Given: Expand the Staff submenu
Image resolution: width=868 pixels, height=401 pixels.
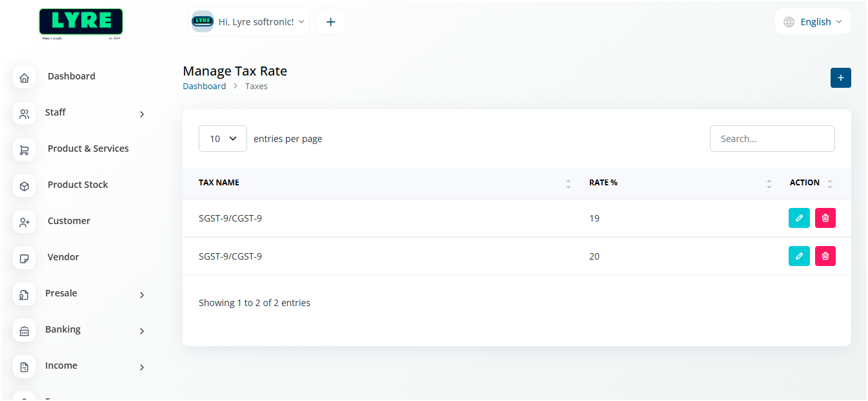Looking at the screenshot, I should 141,114.
